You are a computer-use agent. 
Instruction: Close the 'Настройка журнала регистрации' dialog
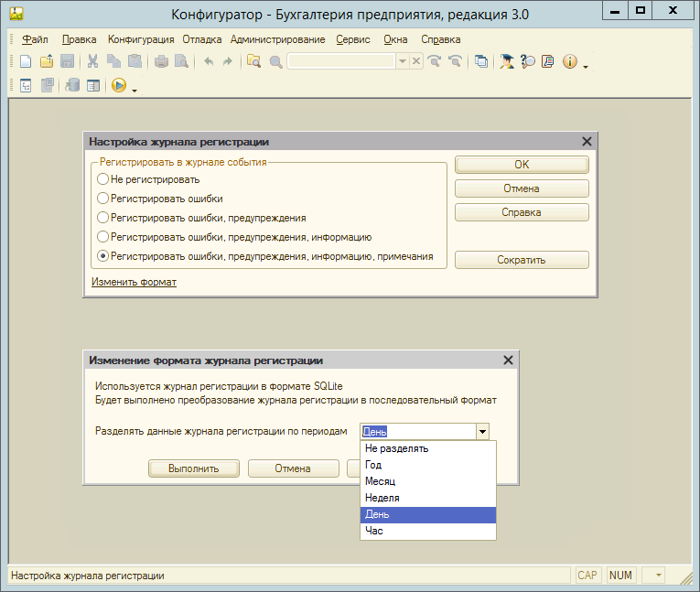pyautogui.click(x=587, y=142)
